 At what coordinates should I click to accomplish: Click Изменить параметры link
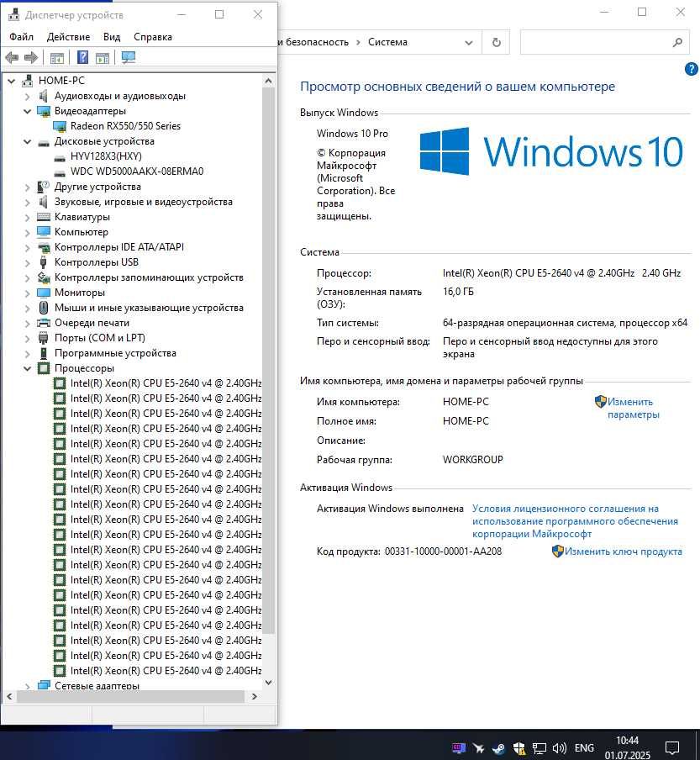tap(633, 408)
